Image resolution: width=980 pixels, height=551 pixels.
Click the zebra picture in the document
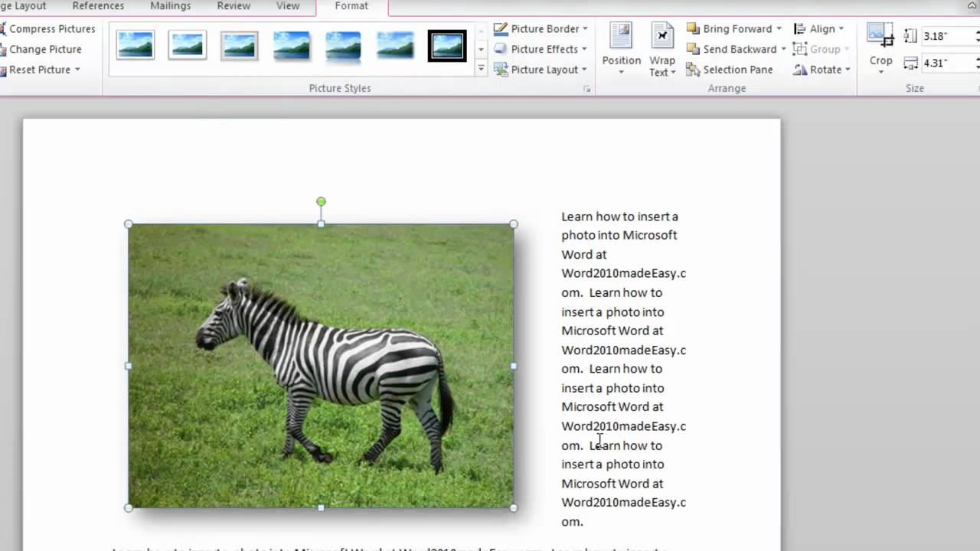point(321,366)
